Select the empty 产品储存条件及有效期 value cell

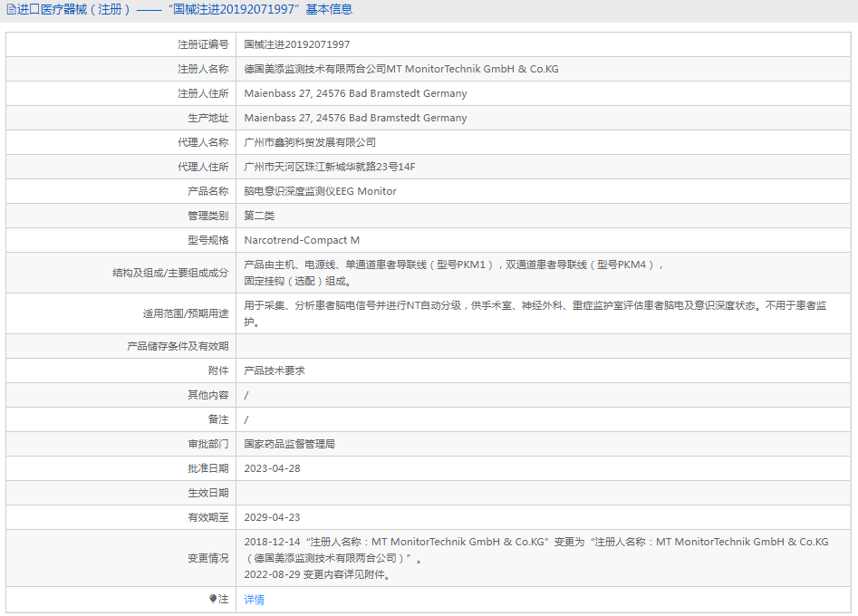click(x=544, y=346)
